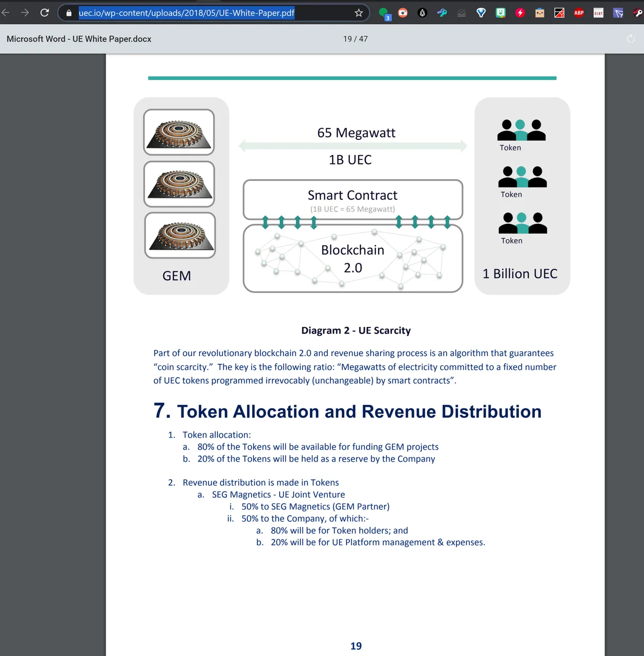
Task: Click the '(1B UEC = 65 Megawatt)' caption
Action: pos(352,209)
